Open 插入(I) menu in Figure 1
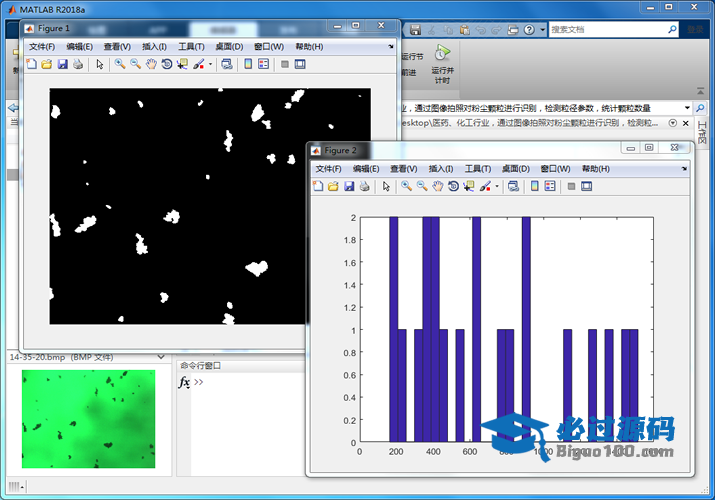715x500 pixels. click(x=154, y=46)
